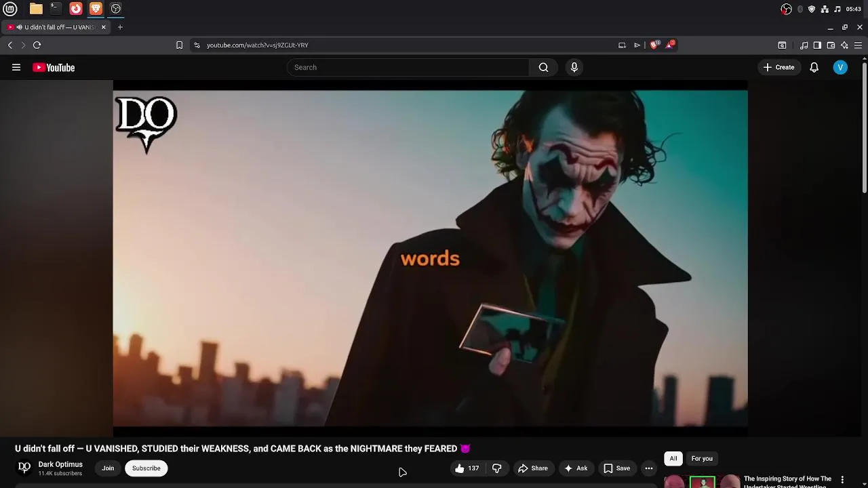Open the Linux Mint start menu
This screenshot has width=868, height=488.
point(10,9)
